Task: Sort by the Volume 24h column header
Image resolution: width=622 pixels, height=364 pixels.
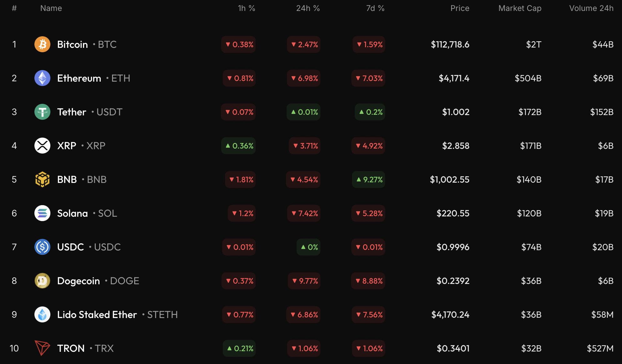Action: (x=591, y=8)
